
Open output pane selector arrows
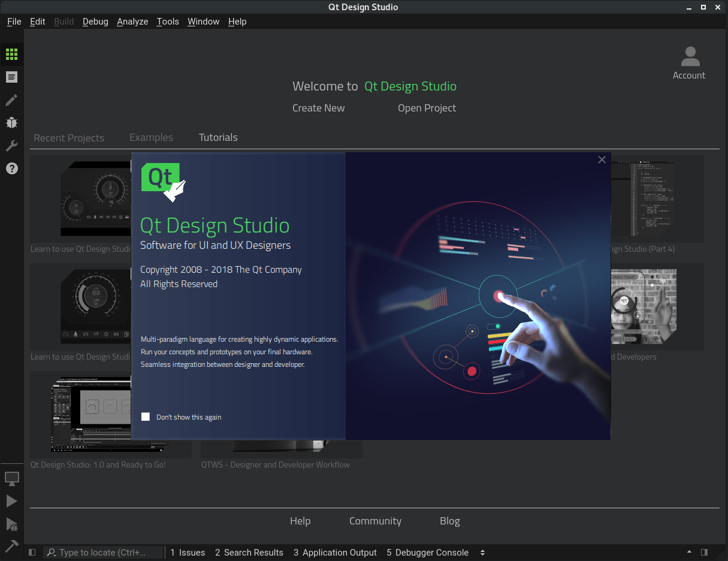click(482, 553)
